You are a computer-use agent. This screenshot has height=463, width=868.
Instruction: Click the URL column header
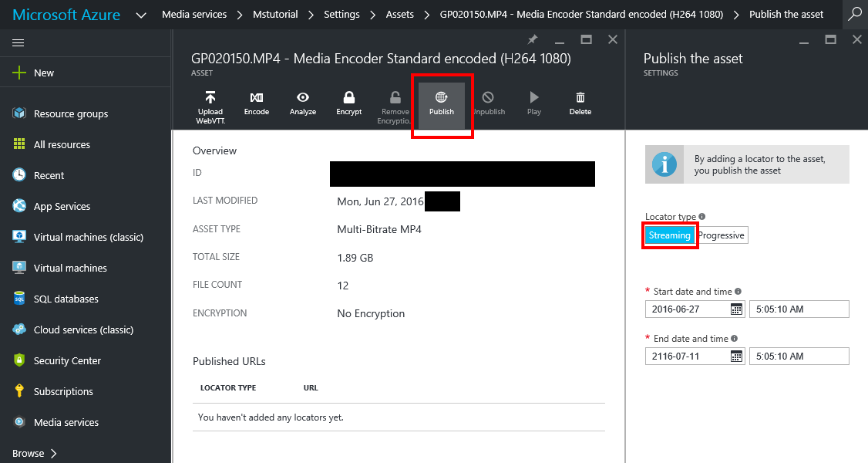[311, 387]
